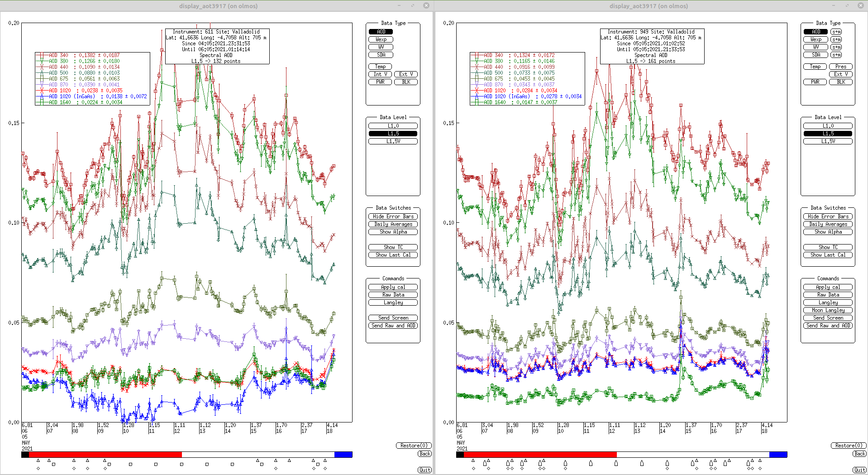Screen dimensions: 868x475
Task: Click Send Screen in instrument 611 window
Action: coord(393,318)
